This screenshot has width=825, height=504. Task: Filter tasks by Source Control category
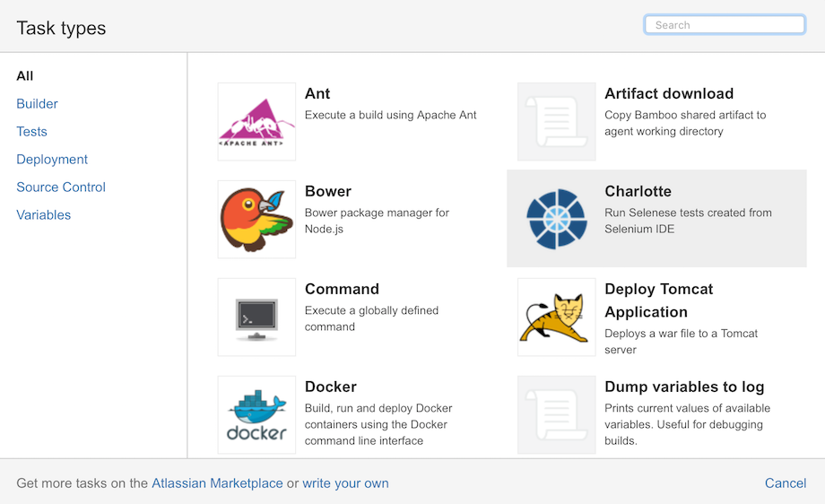61,187
